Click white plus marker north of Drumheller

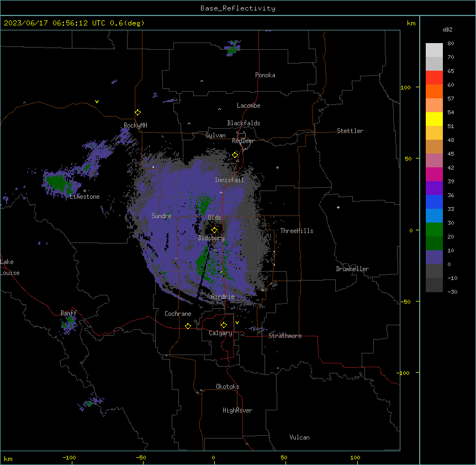(338, 207)
